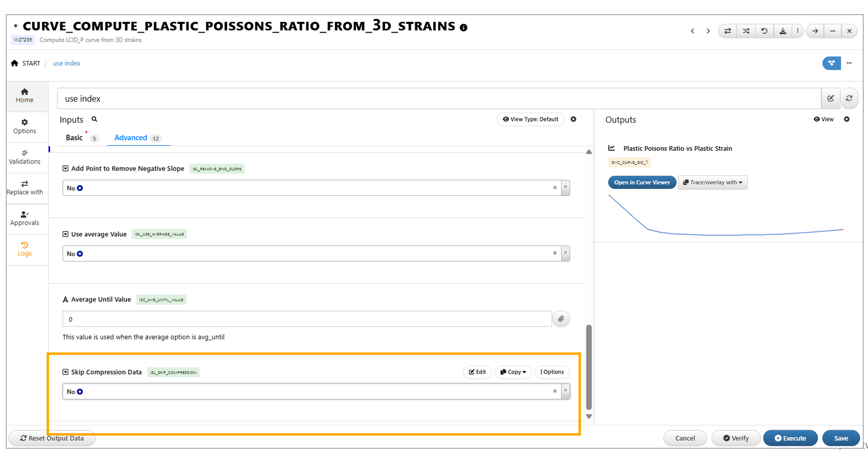The width and height of the screenshot is (868, 453).
Task: Click the reset/undo arrow icon in the top toolbar
Action: coord(764,31)
